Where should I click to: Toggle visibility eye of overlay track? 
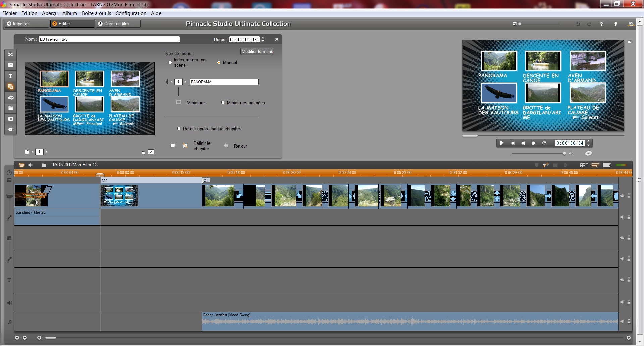pyautogui.click(x=622, y=238)
